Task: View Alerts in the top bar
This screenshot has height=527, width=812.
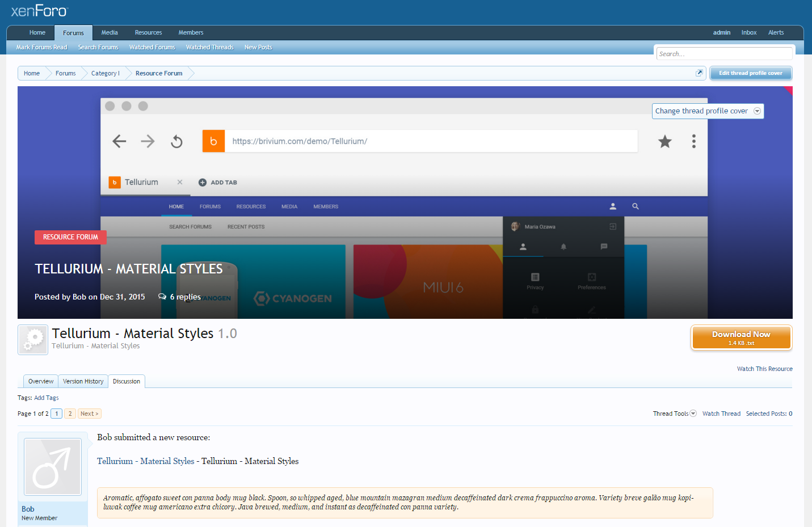Action: (776, 32)
